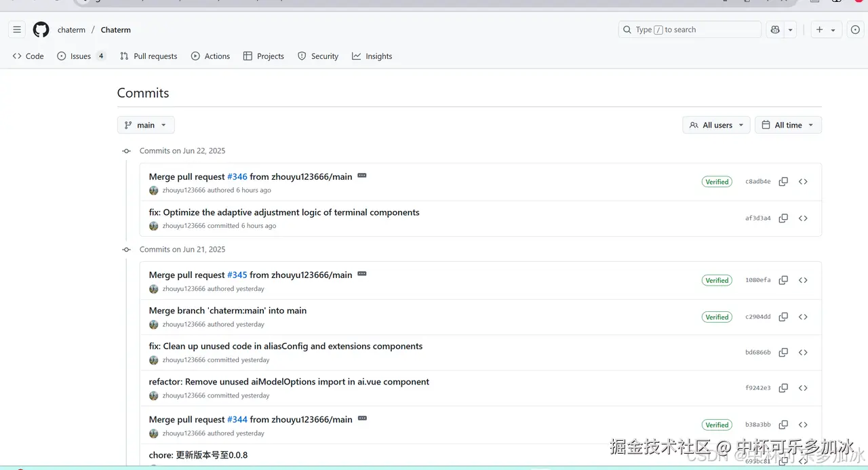Viewport: 868px width, 470px height.
Task: Open the chaterm owner link
Action: point(71,30)
